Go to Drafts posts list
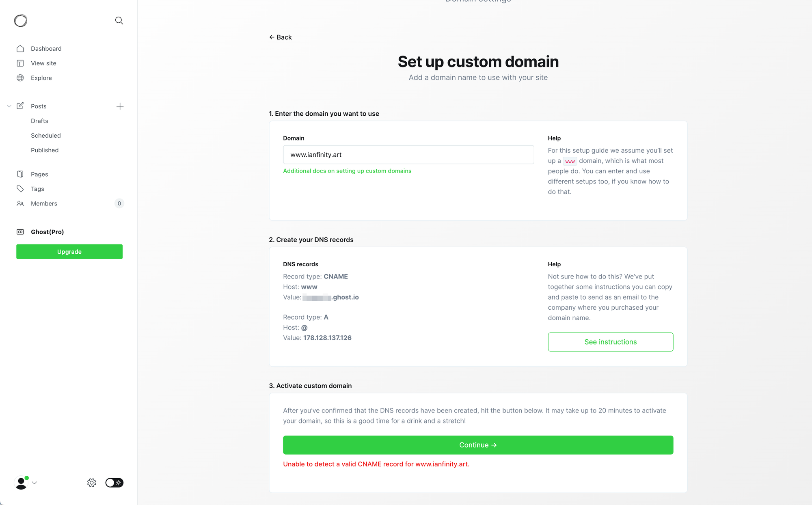 tap(39, 121)
